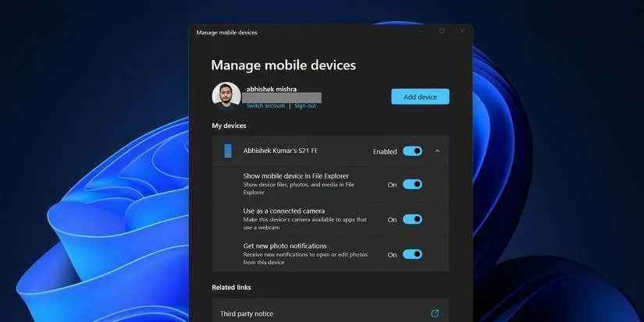644x322 pixels.
Task: Turn off Show mobile device in File Explorer
Action: pyautogui.click(x=412, y=184)
